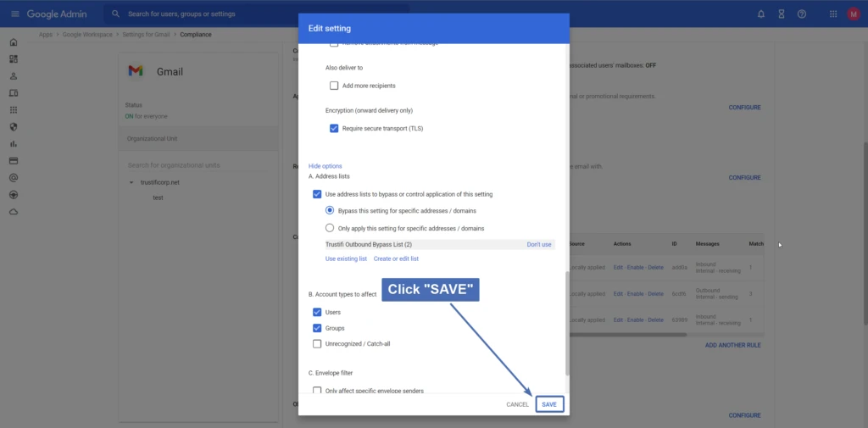Uncheck Require secure transport (TLS)
Screen dimensions: 868x428
(x=334, y=129)
